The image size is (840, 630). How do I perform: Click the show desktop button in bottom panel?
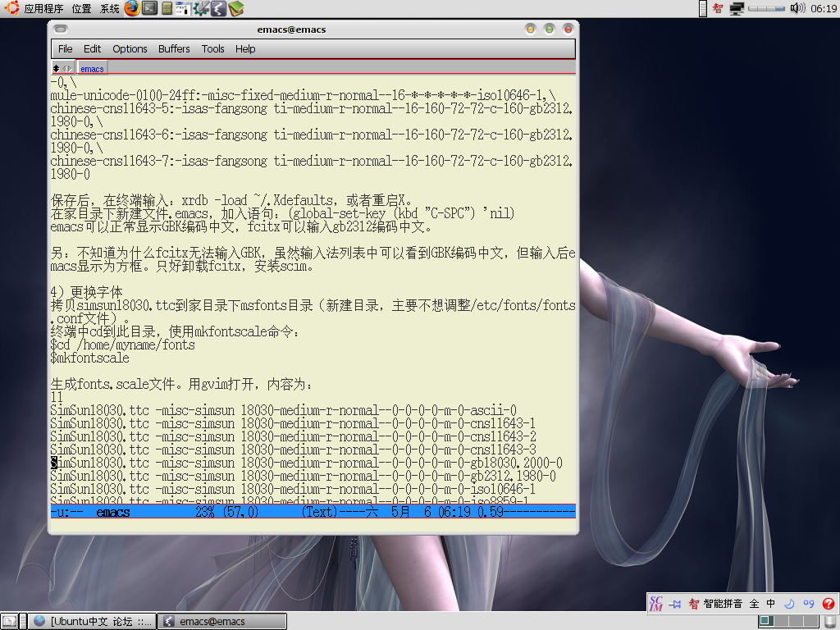10,622
